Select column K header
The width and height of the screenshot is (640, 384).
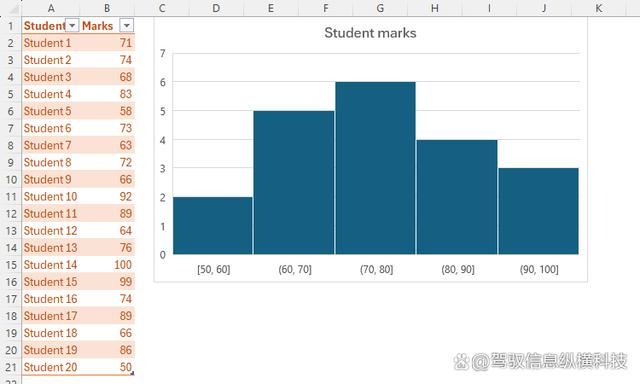click(x=599, y=8)
